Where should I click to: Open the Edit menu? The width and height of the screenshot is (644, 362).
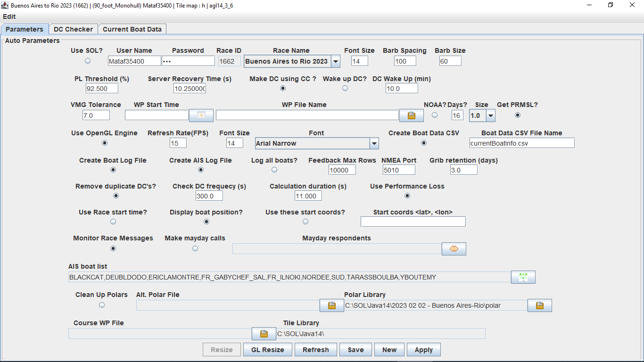click(x=9, y=16)
